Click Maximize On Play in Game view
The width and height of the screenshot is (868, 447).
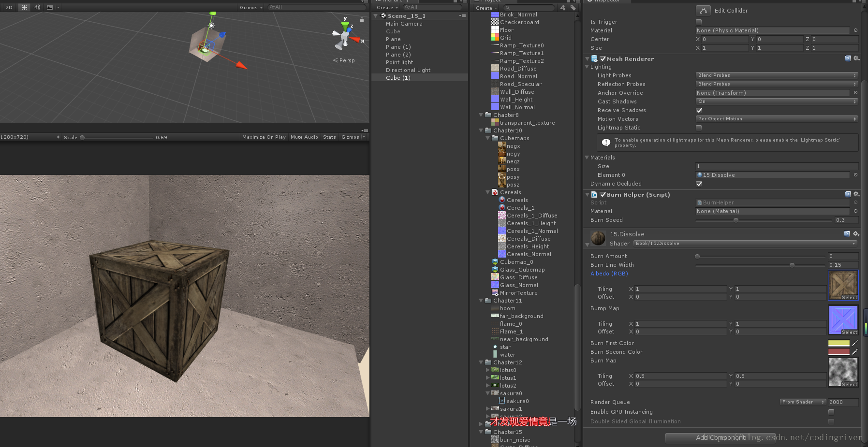coord(264,137)
